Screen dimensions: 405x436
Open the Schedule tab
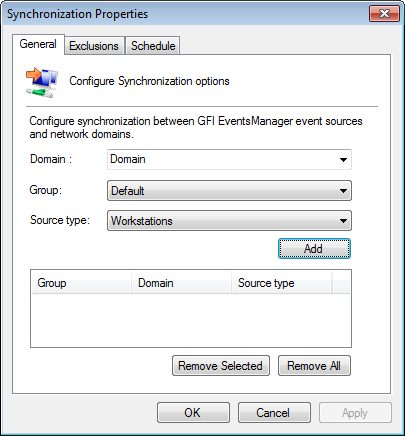[153, 46]
